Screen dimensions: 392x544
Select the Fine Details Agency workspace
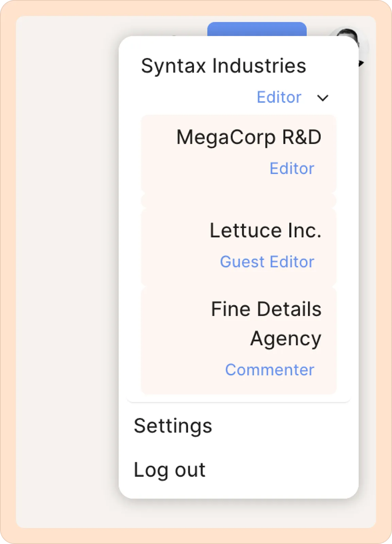pos(266,309)
